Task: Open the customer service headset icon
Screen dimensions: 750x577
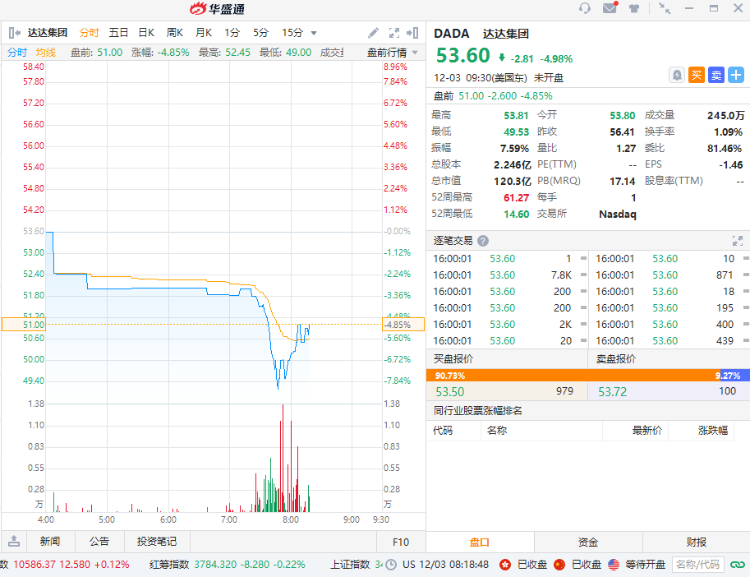Action: pos(585,8)
